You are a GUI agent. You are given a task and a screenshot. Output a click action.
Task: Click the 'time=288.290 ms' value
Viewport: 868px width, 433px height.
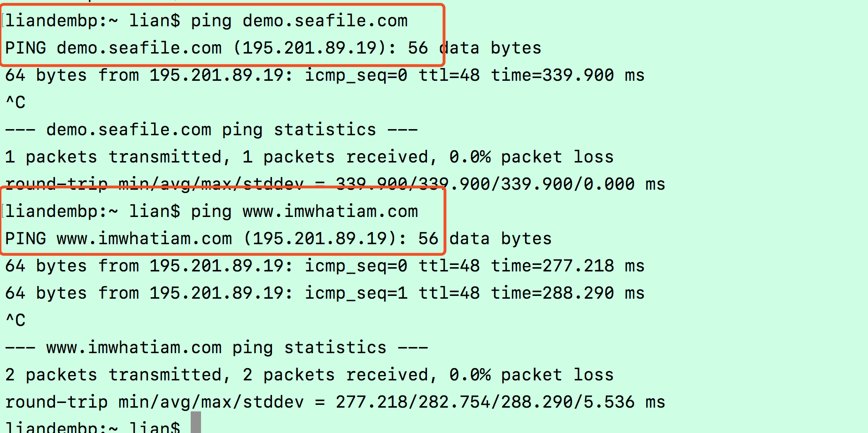point(568,294)
